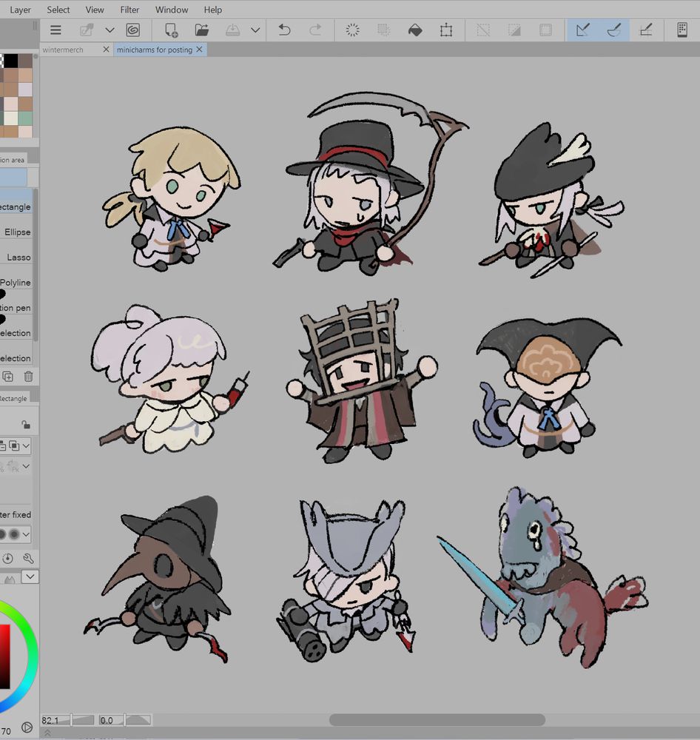The width and height of the screenshot is (700, 740).
Task: Open the Select menu
Action: [58, 10]
